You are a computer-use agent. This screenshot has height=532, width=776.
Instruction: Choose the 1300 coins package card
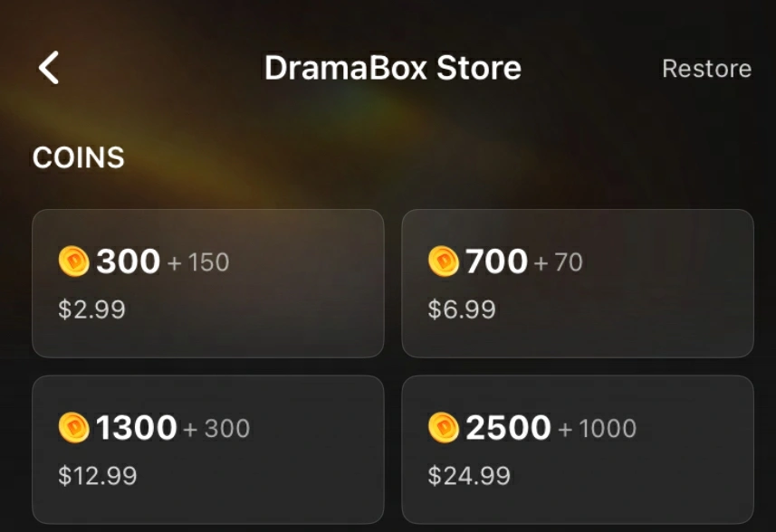click(x=207, y=449)
